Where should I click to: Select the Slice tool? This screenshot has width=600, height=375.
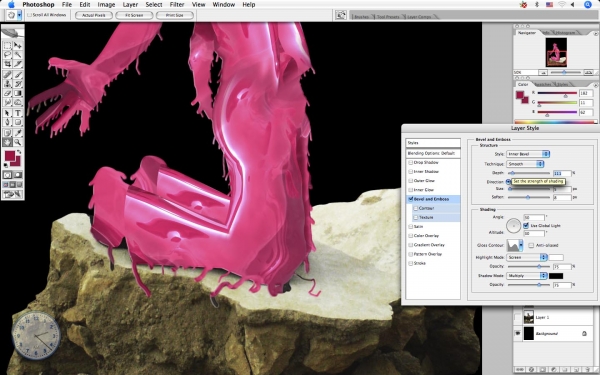pos(18,64)
